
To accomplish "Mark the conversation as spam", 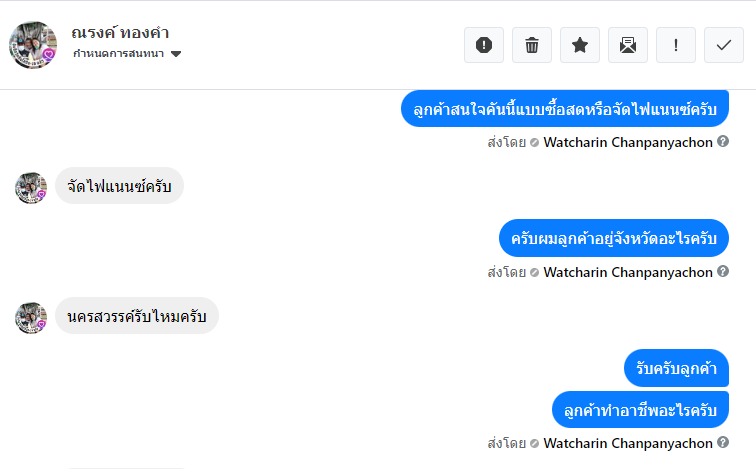I will point(484,44).
